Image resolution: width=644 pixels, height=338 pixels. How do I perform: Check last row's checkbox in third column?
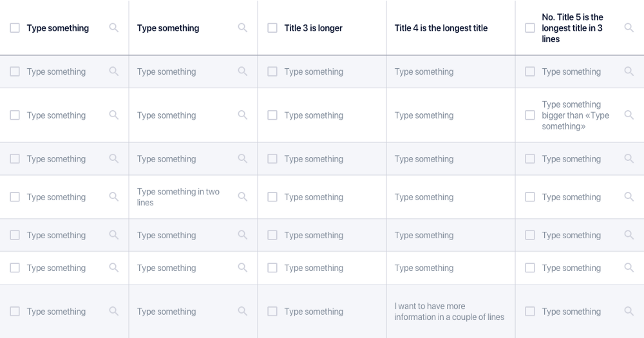(x=272, y=312)
